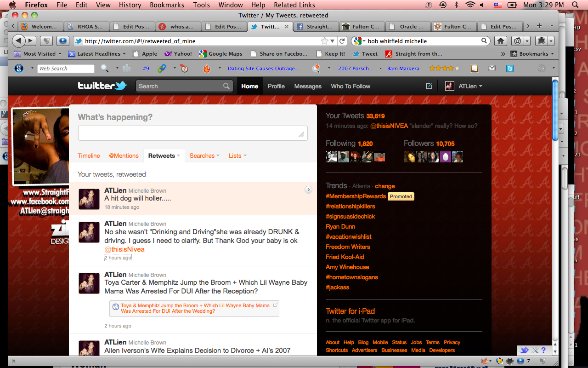588x368 pixels.
Task: Click the star rating in the toolbar
Action: coord(444,69)
